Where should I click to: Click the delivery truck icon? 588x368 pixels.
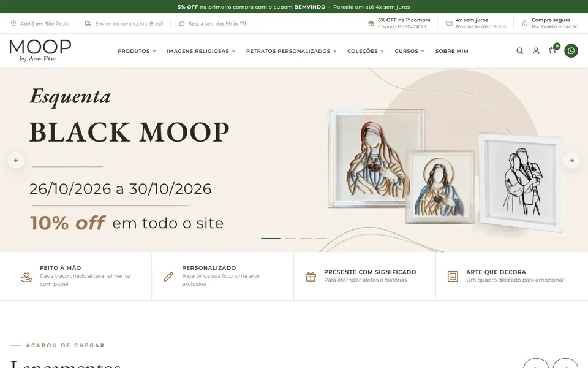tap(88, 24)
